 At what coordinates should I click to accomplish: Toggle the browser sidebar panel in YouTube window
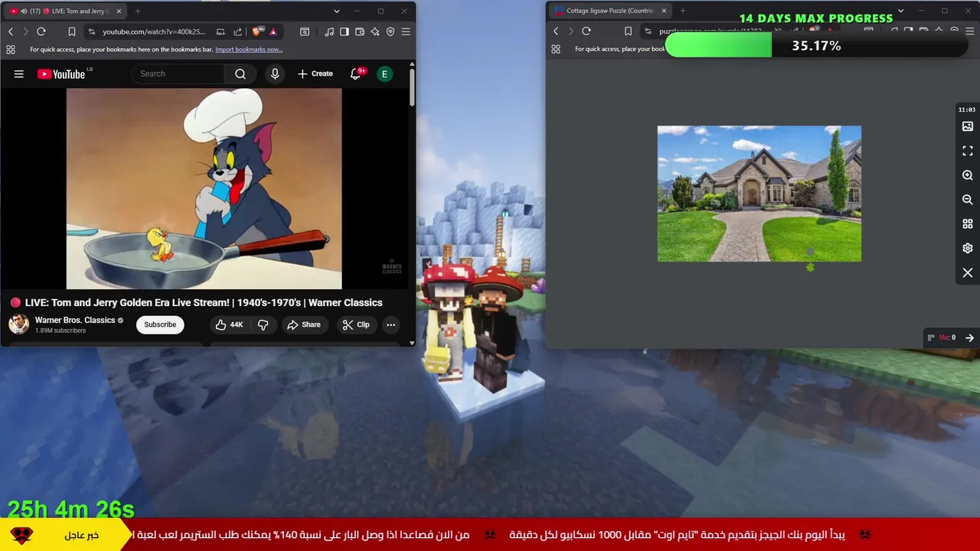tap(345, 31)
